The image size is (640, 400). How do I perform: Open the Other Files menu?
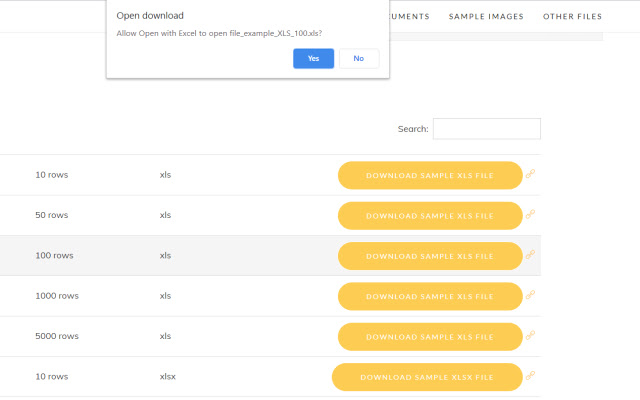(572, 16)
